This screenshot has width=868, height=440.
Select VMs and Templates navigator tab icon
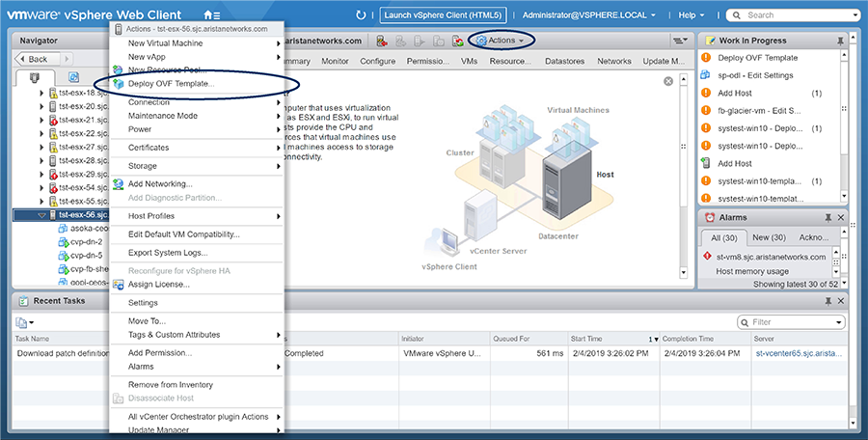pyautogui.click(x=73, y=77)
